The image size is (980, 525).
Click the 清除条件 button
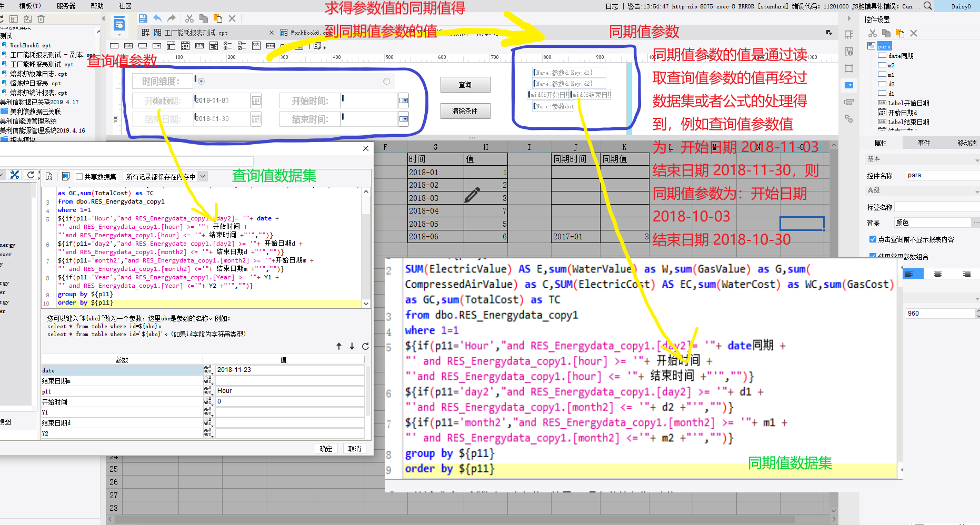(x=465, y=111)
